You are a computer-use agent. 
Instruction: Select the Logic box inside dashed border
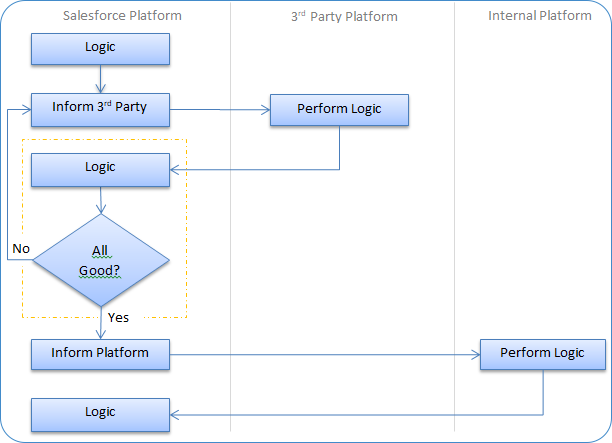100,169
